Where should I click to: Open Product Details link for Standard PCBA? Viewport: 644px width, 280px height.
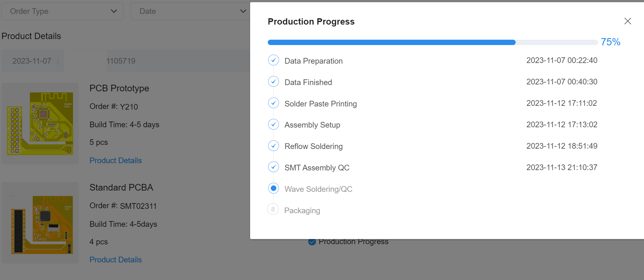[x=115, y=260]
